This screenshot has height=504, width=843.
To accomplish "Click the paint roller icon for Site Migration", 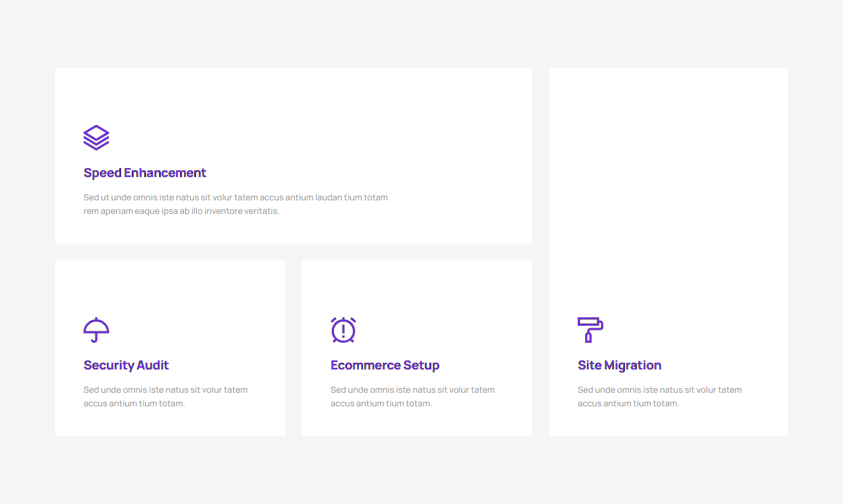I will [590, 330].
